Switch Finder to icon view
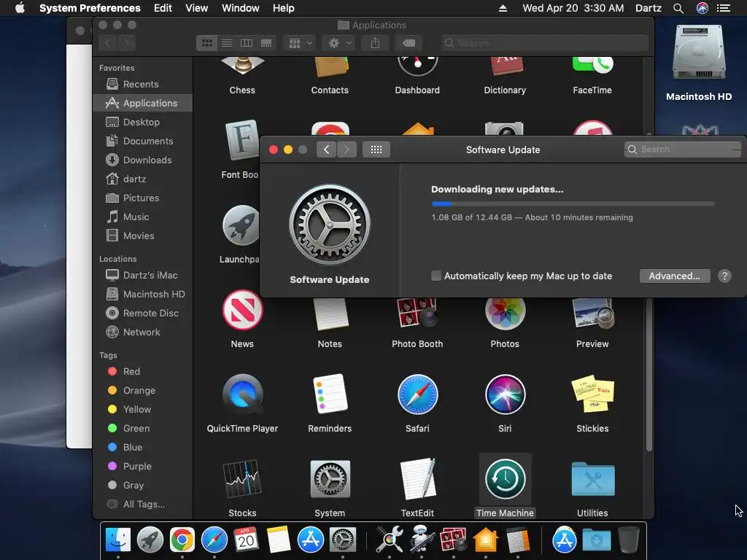This screenshot has height=560, width=747. click(x=206, y=43)
